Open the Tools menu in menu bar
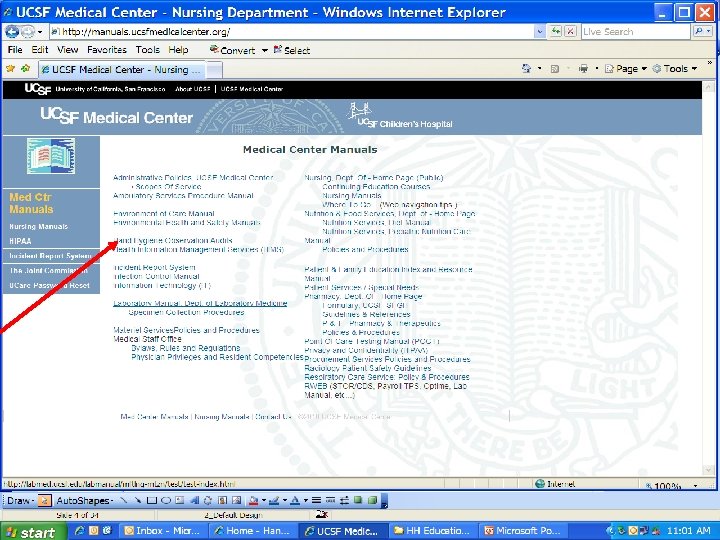Image resolution: width=720 pixels, height=540 pixels. pyautogui.click(x=147, y=50)
